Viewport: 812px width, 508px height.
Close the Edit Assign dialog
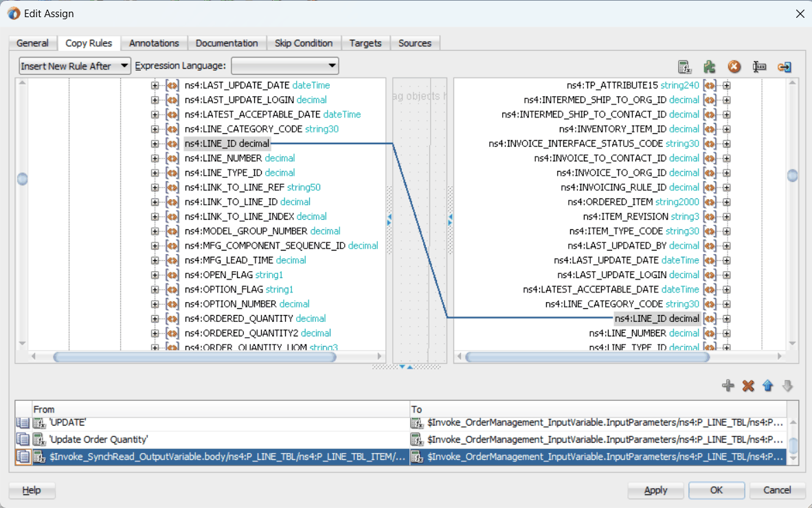(x=800, y=14)
